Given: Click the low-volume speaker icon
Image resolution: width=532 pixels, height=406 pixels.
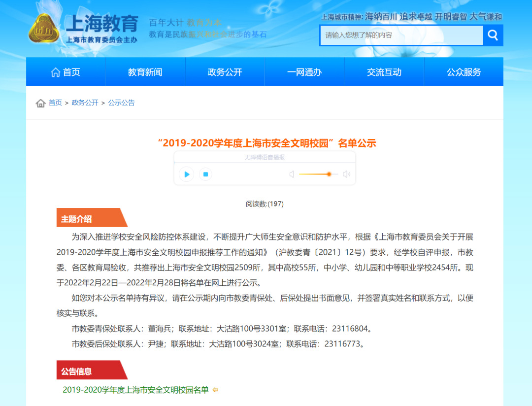Looking at the screenshot, I should click(292, 174).
